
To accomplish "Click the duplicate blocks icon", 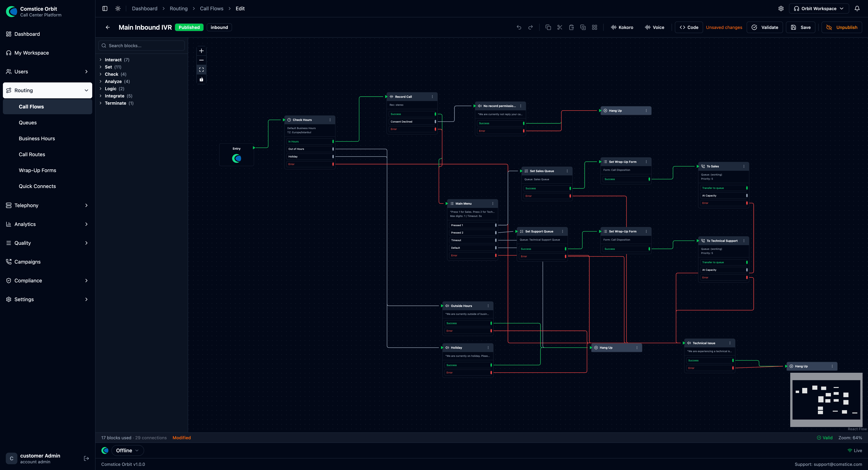I will 583,27.
